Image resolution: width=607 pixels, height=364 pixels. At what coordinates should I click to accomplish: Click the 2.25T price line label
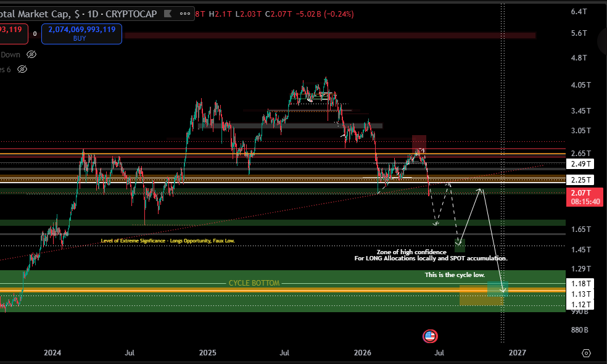point(580,180)
